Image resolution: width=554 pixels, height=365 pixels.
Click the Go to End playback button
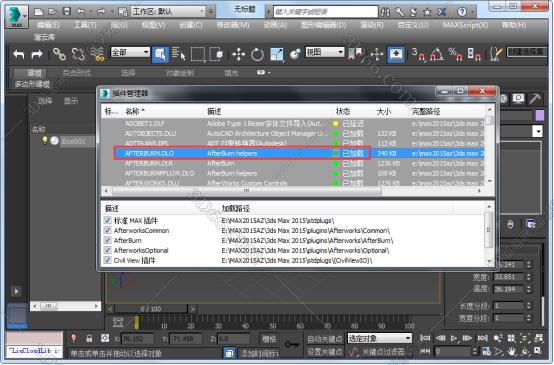(483, 338)
